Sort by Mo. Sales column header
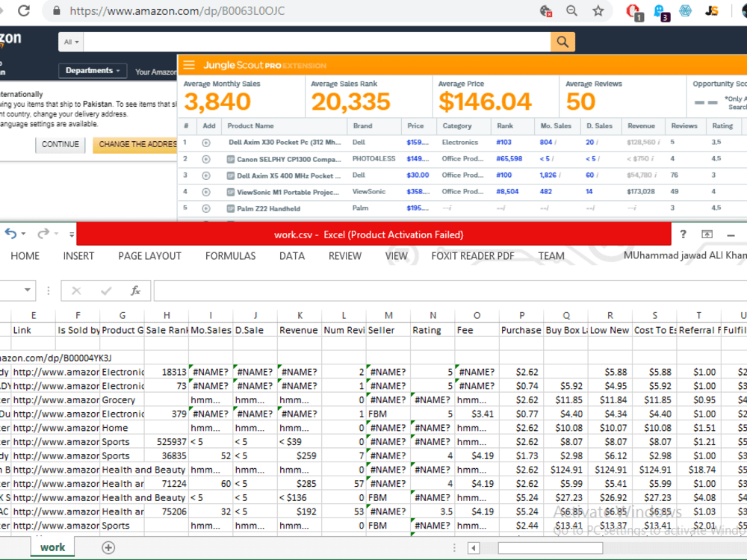The image size is (747, 560). click(556, 125)
